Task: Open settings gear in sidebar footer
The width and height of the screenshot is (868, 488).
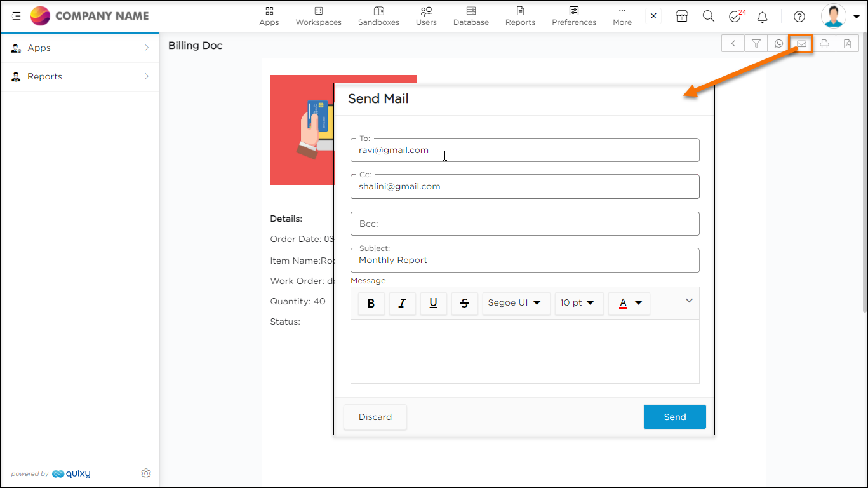Action: click(146, 473)
